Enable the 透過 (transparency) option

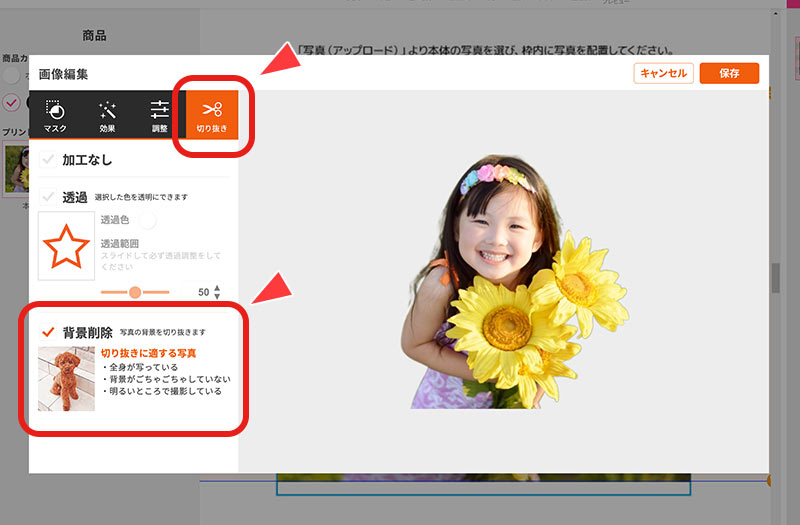pos(48,197)
